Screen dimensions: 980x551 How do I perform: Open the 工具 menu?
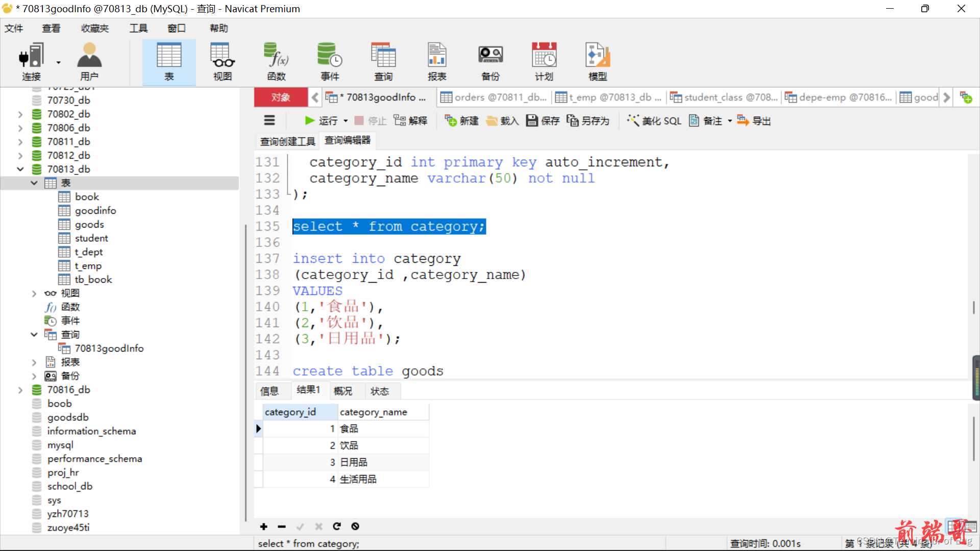(138, 28)
